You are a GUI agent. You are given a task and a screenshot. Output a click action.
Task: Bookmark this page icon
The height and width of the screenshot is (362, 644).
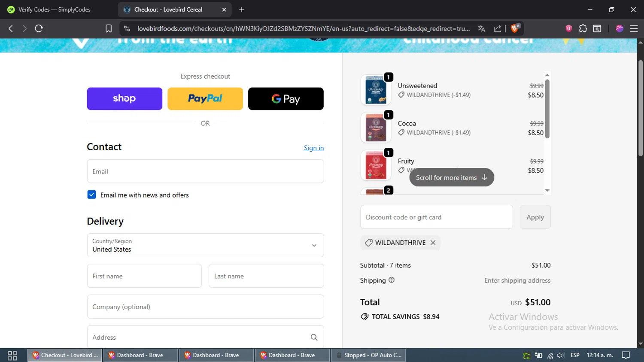click(109, 28)
